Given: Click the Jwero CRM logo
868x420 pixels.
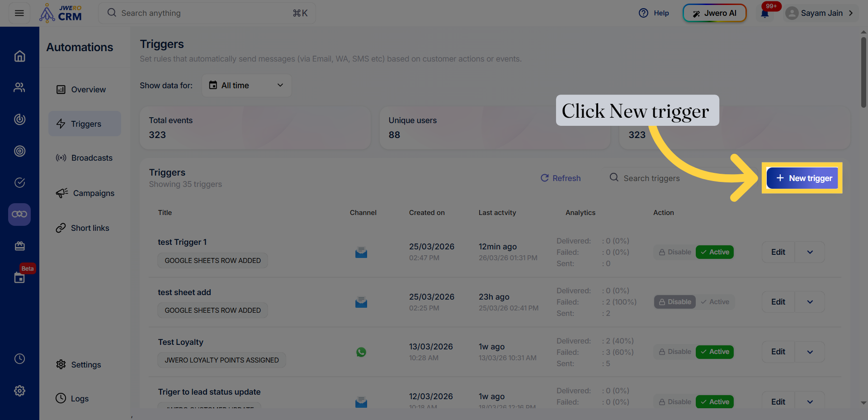Looking at the screenshot, I should (x=61, y=13).
